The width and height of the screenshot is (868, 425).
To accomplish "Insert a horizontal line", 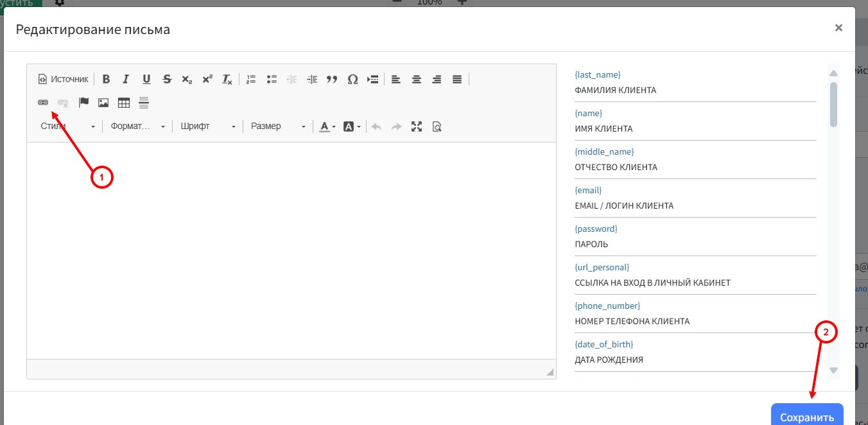I will [144, 102].
